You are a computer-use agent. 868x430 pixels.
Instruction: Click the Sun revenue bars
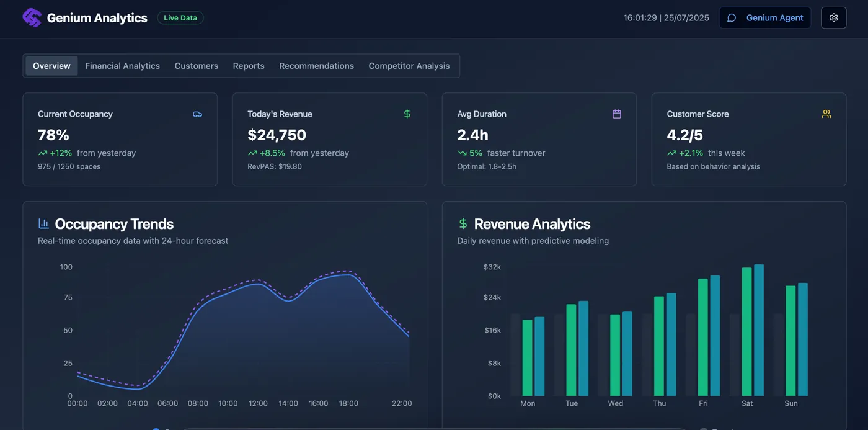pyautogui.click(x=797, y=339)
